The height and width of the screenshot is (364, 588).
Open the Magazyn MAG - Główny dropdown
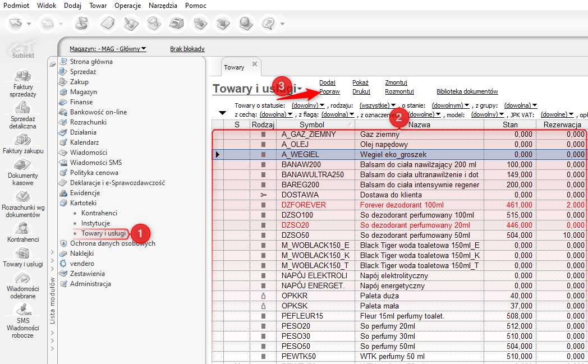click(x=108, y=49)
